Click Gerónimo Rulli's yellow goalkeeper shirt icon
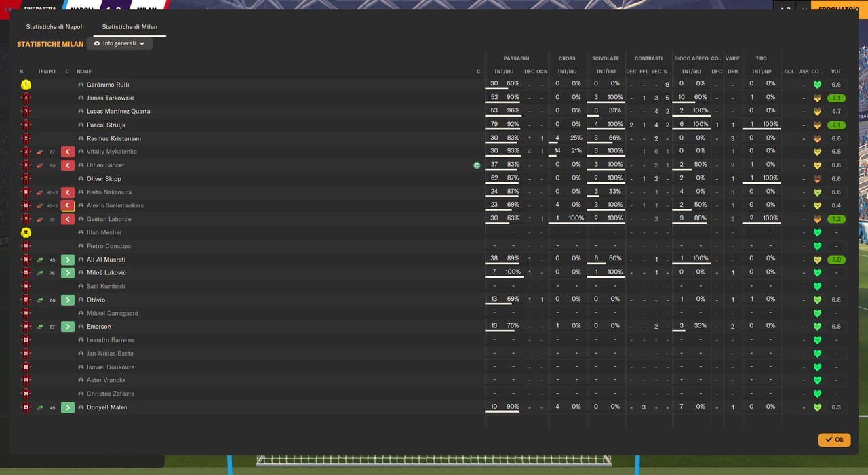Image resolution: width=868 pixels, height=475 pixels. pos(26,85)
